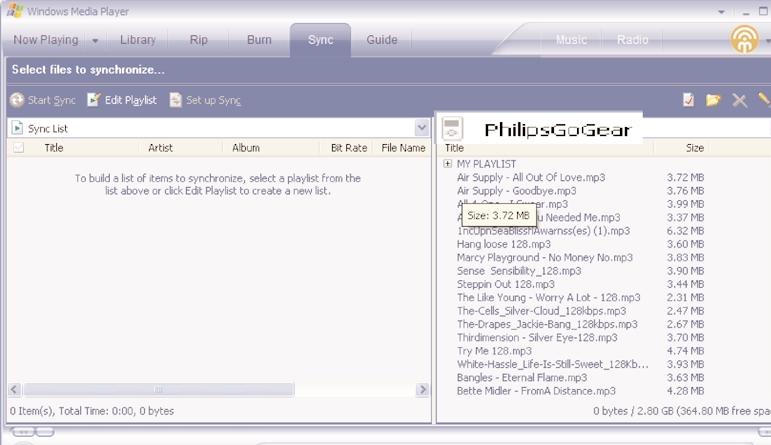
Task: Open the Music online tab
Action: (x=571, y=40)
